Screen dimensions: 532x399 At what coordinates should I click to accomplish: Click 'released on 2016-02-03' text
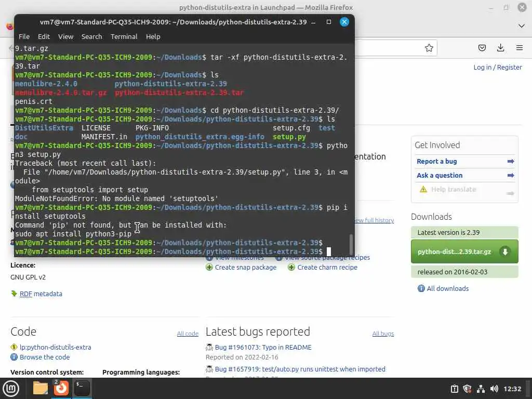point(453,272)
